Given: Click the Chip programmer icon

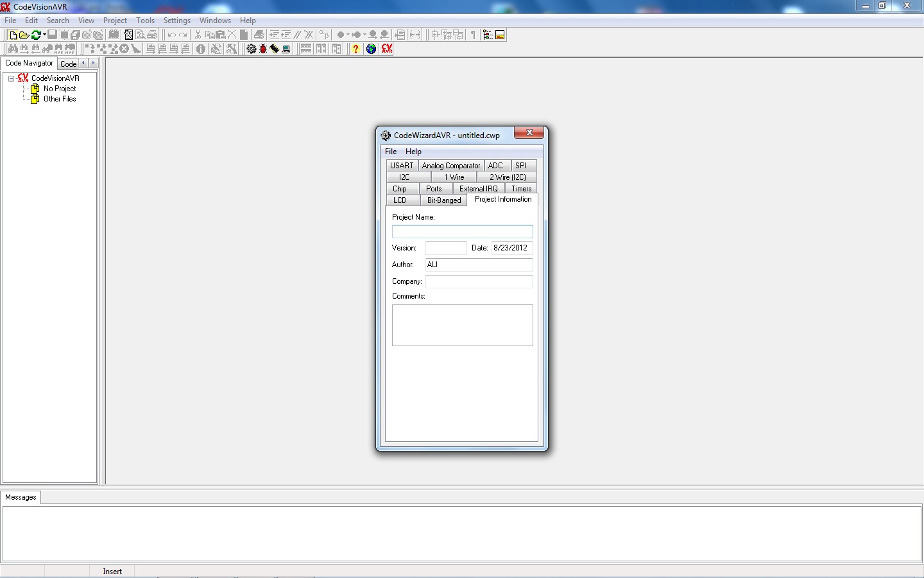Looking at the screenshot, I should tap(274, 49).
